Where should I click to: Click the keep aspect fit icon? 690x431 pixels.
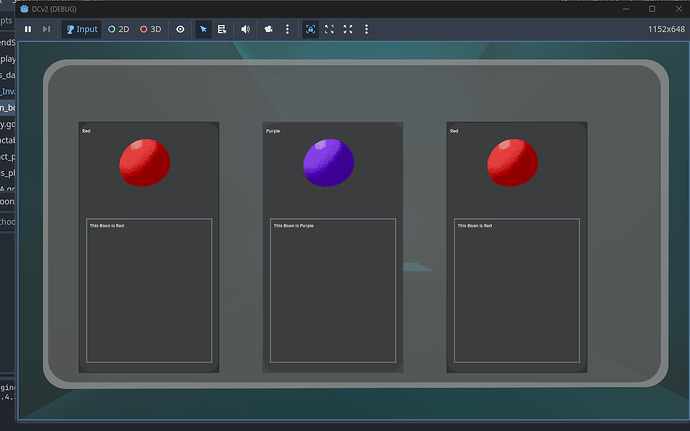coord(329,29)
